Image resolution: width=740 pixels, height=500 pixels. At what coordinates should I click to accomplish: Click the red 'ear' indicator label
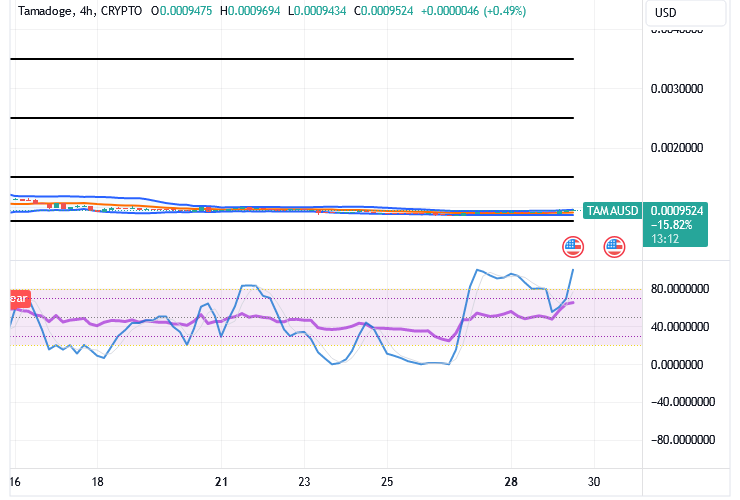click(20, 299)
